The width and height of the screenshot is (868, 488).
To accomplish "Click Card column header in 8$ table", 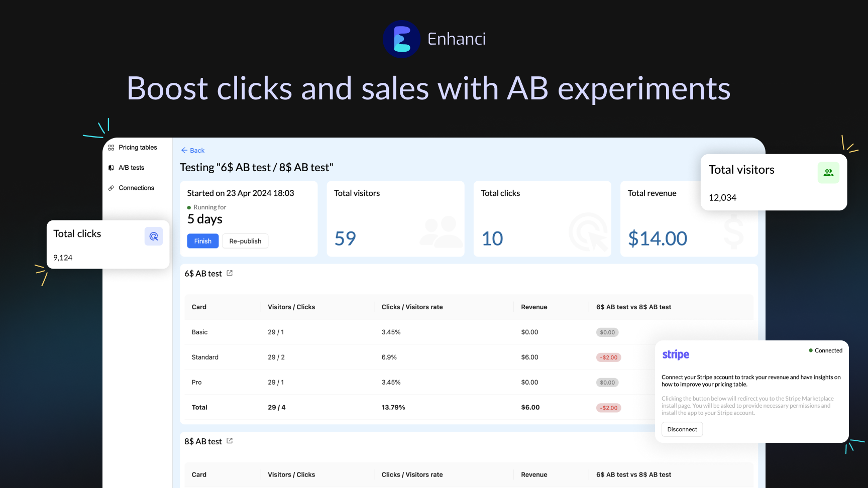I will [x=199, y=475].
